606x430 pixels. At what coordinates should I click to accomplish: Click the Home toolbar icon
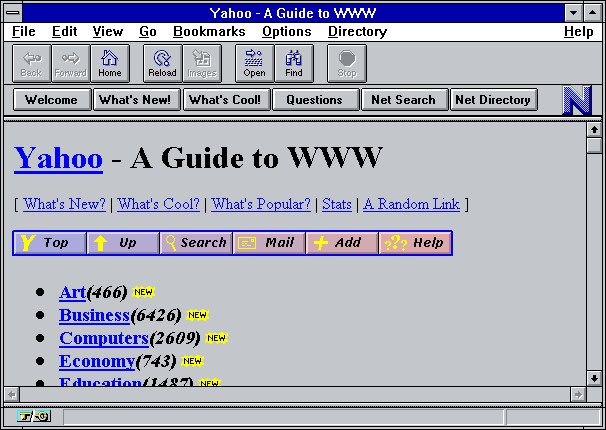pyautogui.click(x=110, y=63)
